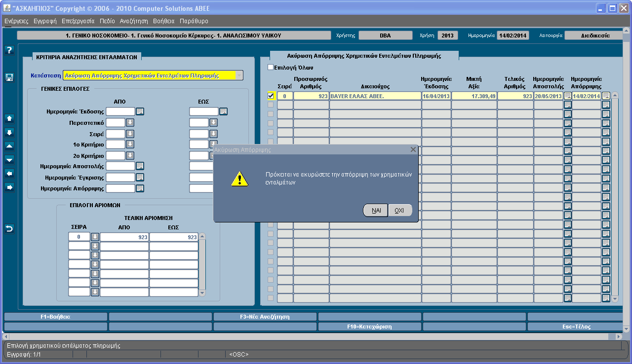632x364 pixels.
Task: Click the help question mark icon
Action: 9,50
